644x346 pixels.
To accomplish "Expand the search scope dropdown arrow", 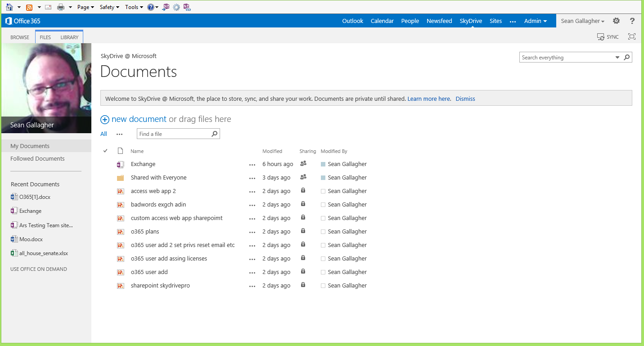I will (x=617, y=58).
